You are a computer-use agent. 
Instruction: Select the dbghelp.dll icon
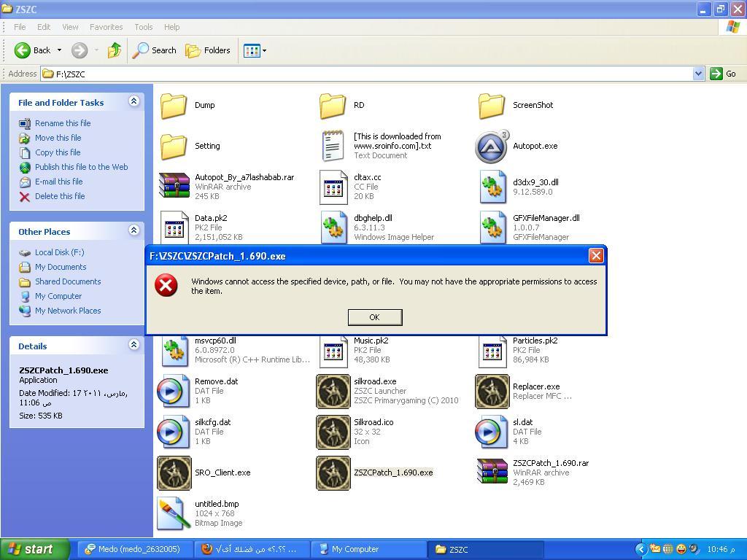(333, 227)
